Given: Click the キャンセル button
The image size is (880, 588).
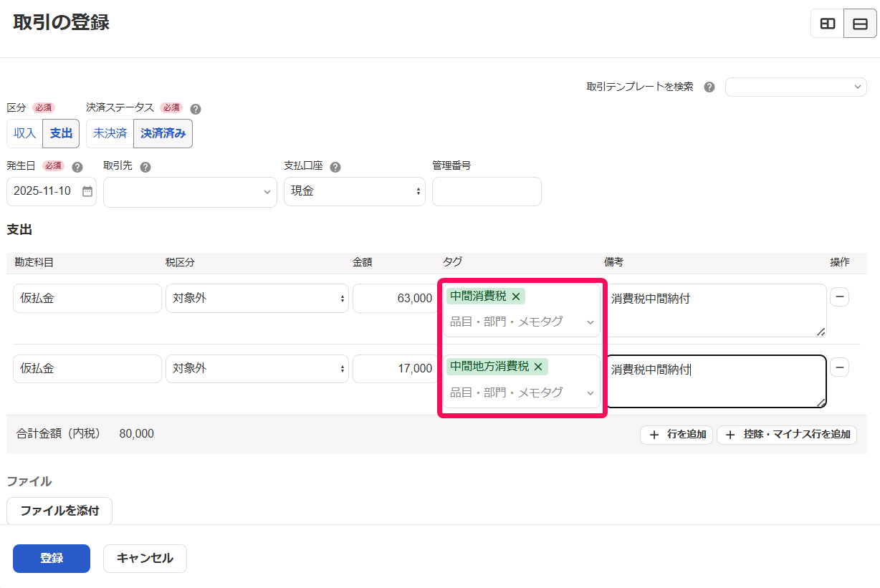Looking at the screenshot, I should [145, 559].
